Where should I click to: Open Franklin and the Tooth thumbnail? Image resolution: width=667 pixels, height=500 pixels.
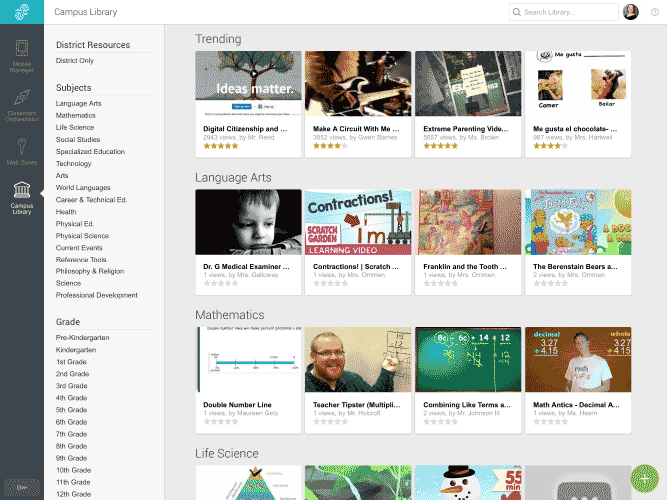[x=468, y=222]
